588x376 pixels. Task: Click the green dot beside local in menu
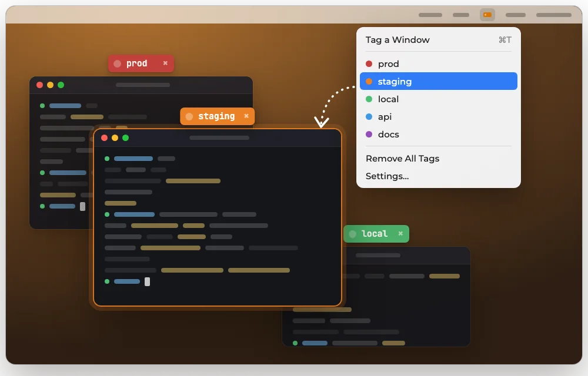pyautogui.click(x=369, y=99)
